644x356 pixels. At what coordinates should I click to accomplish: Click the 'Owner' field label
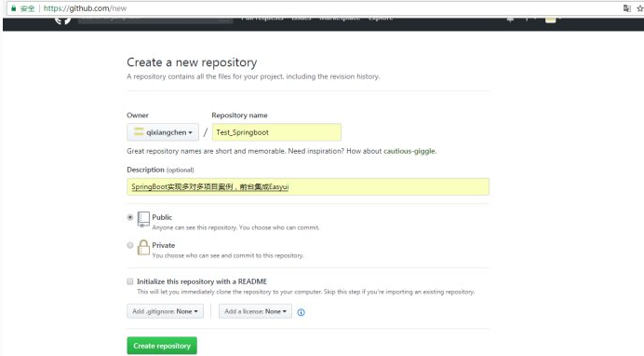[138, 116]
